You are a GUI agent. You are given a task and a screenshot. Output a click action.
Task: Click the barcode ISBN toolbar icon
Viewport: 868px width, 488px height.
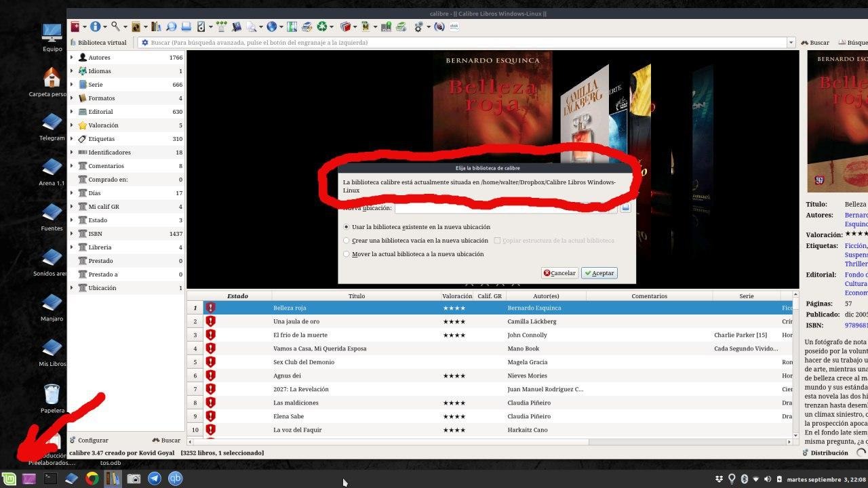point(386,26)
